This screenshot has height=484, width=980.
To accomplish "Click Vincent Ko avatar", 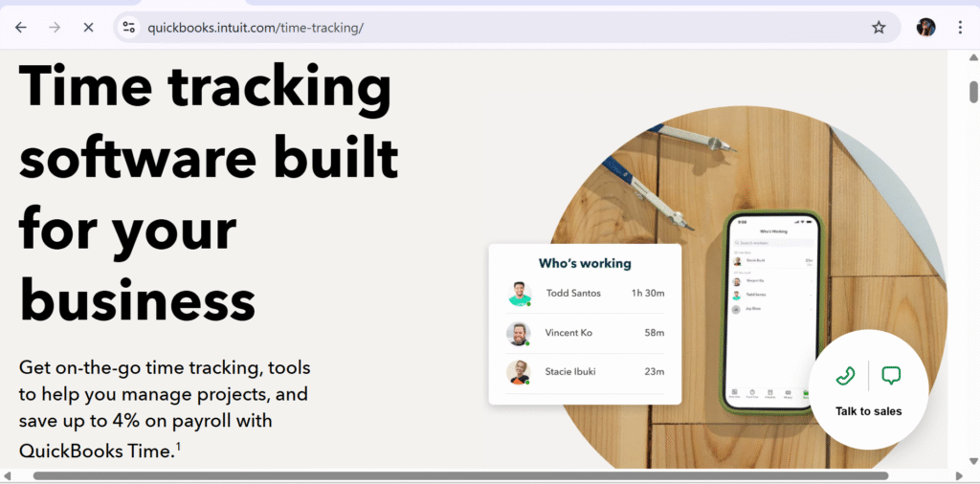I will (x=519, y=334).
